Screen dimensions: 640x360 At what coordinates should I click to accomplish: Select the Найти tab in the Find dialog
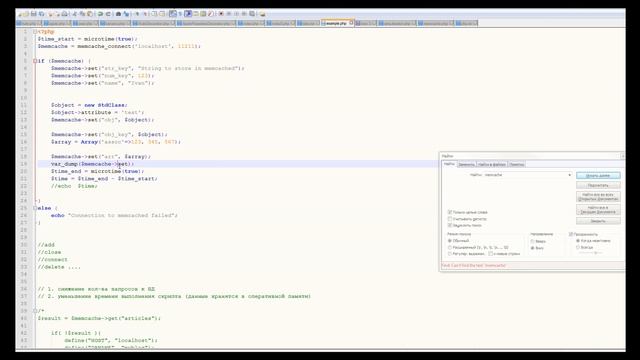click(449, 164)
